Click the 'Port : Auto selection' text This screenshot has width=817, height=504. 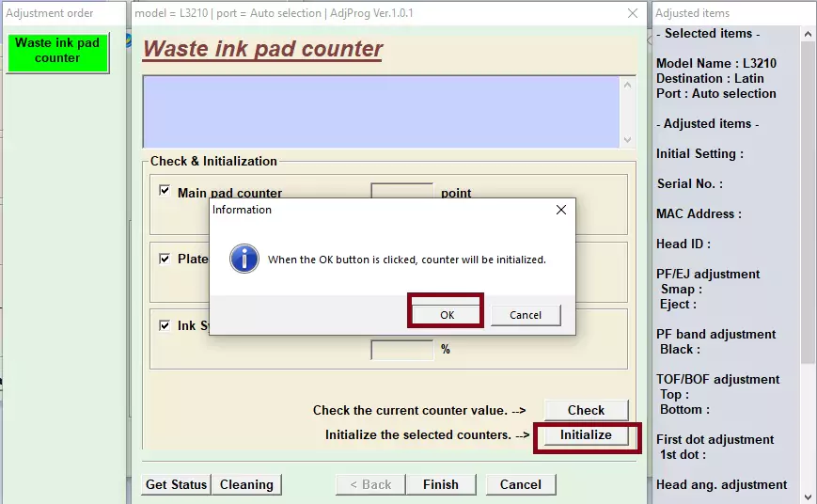tap(715, 93)
